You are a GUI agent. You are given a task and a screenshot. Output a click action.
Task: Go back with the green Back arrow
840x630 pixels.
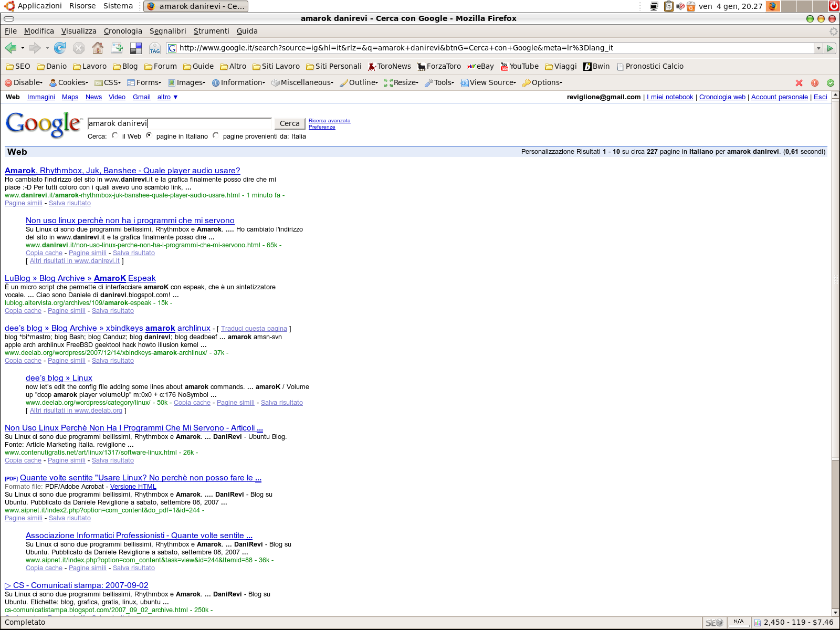pyautogui.click(x=10, y=48)
